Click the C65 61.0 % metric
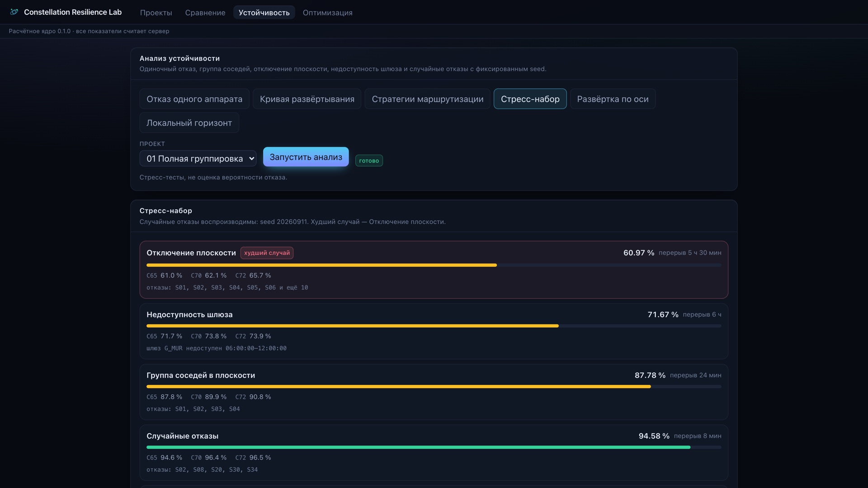 click(x=165, y=276)
